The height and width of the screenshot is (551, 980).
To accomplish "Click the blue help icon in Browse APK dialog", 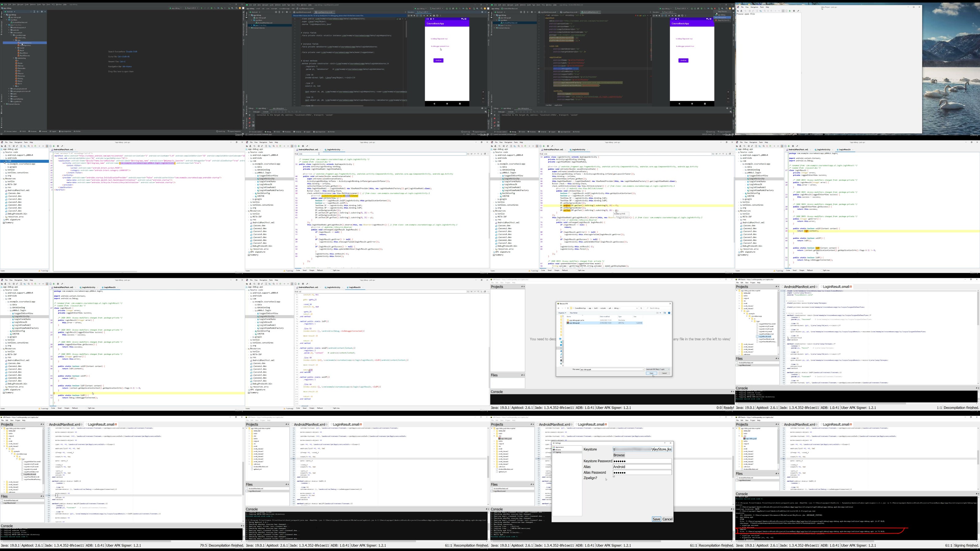I will point(669,313).
